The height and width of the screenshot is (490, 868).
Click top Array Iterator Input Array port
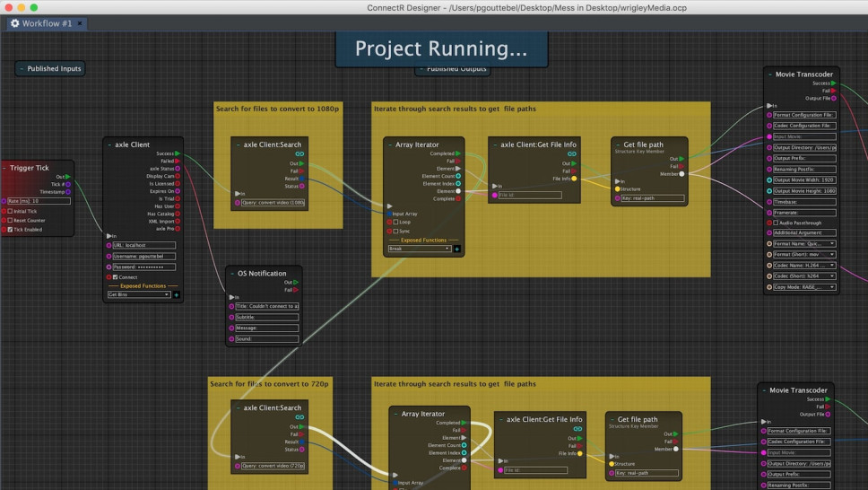coord(390,214)
